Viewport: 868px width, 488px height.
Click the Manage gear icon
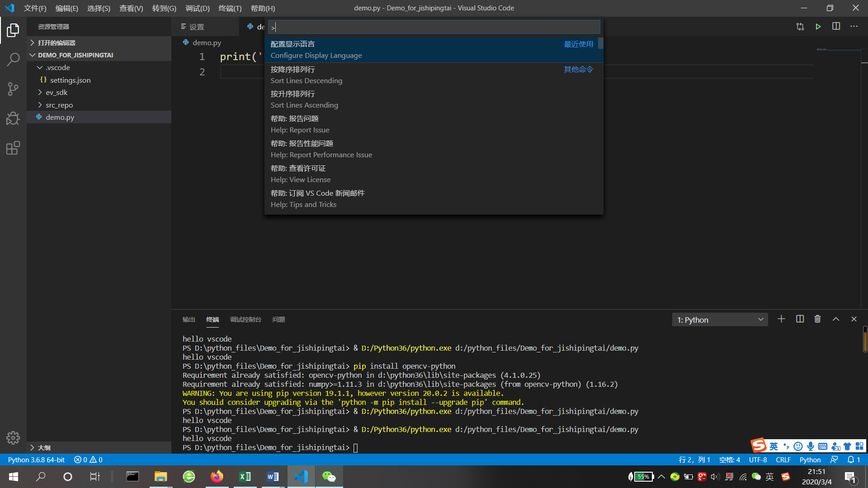13,437
